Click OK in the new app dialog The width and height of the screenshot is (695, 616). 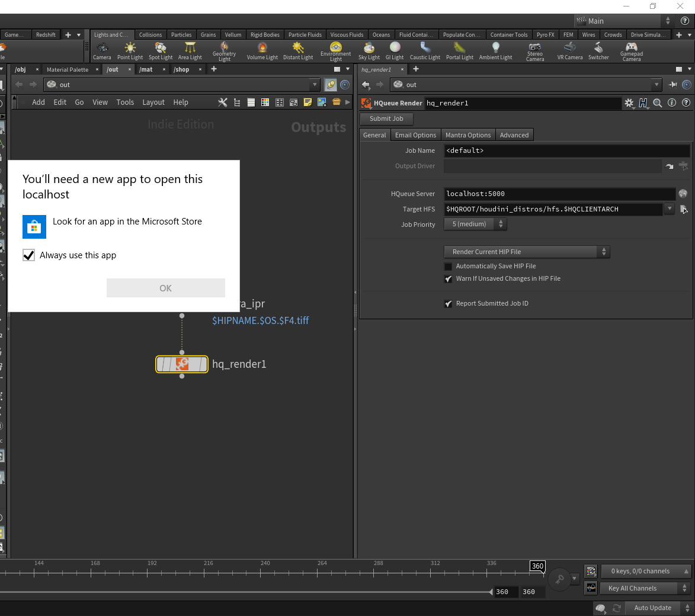(x=166, y=288)
